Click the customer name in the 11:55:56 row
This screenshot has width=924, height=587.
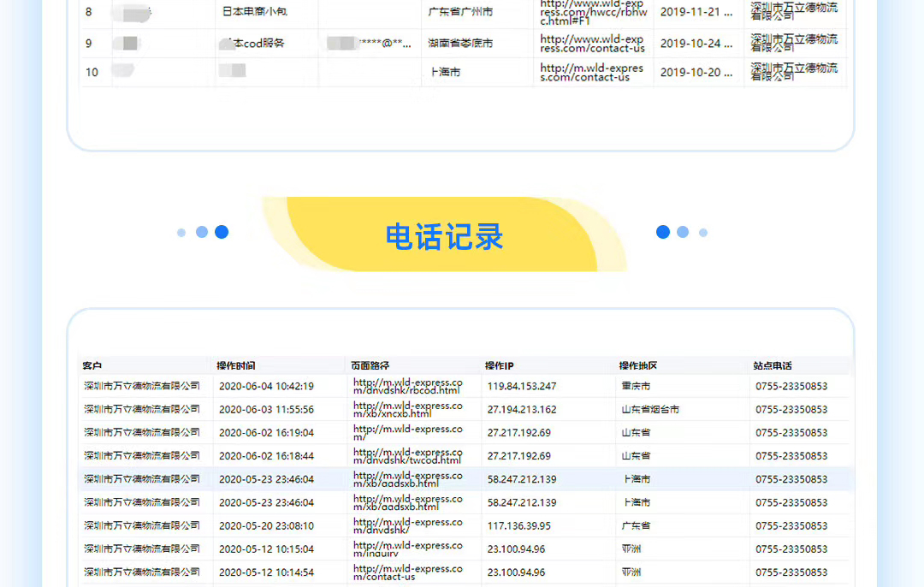(141, 409)
